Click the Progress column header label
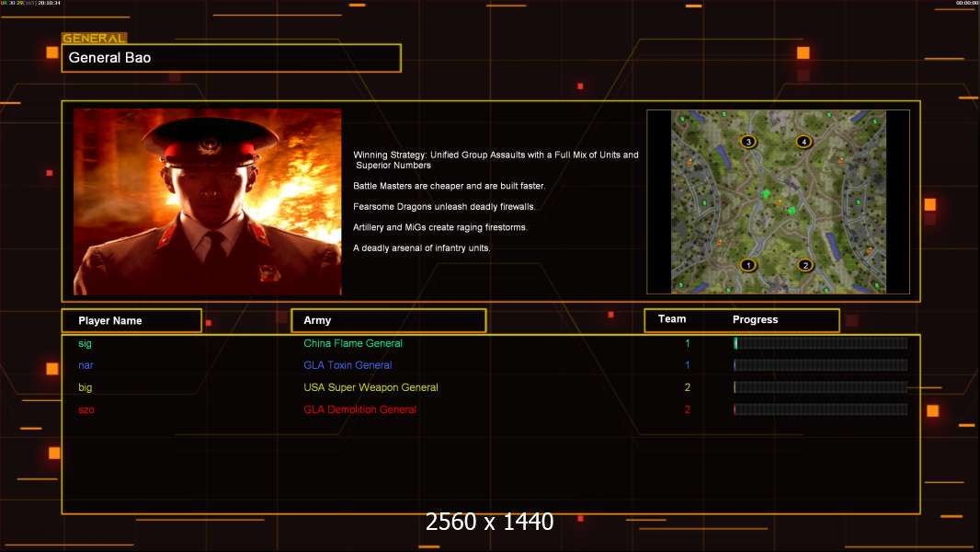980x552 pixels. (755, 320)
